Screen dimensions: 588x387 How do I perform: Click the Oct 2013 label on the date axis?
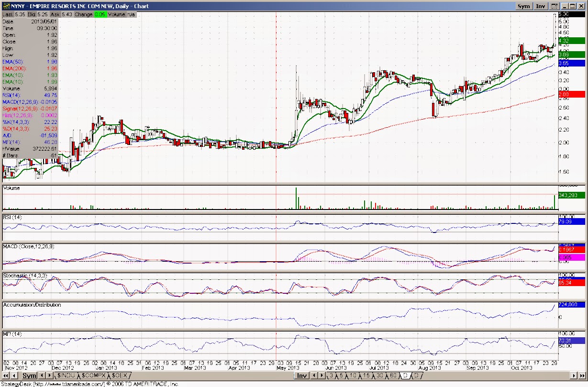coord(521,368)
